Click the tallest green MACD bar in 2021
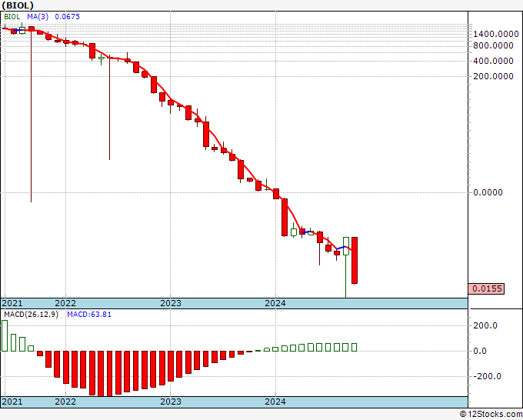The height and width of the screenshot is (420, 523). 5,336
